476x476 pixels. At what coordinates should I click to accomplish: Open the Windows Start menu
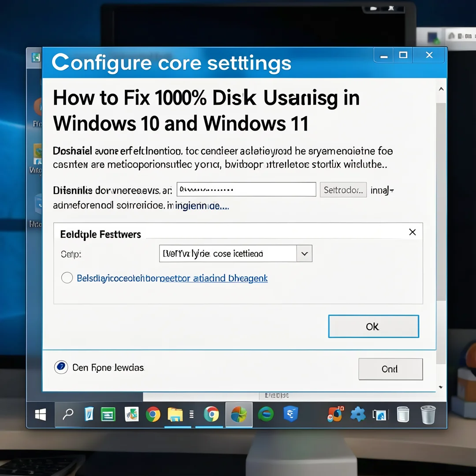(41, 414)
